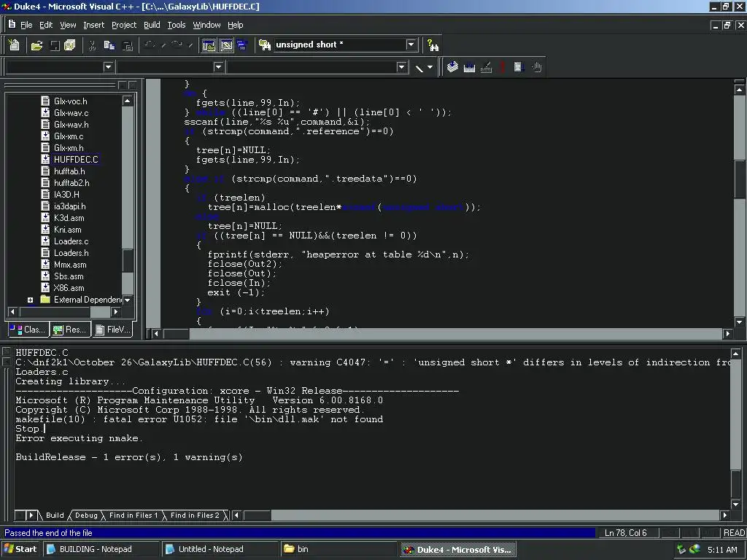Click the Build project icon

[469, 67]
